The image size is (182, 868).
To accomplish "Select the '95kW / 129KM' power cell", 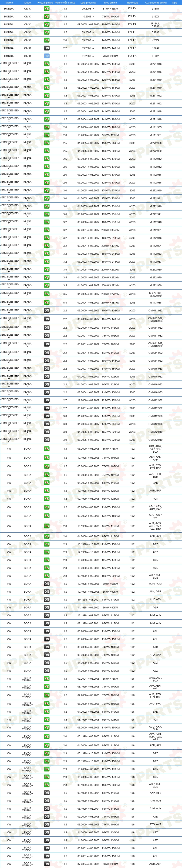I will (x=111, y=135).
